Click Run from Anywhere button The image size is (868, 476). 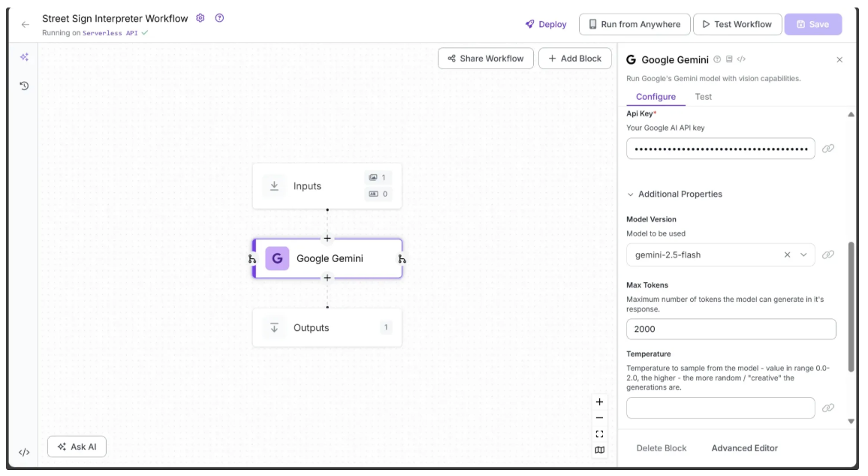[634, 24]
